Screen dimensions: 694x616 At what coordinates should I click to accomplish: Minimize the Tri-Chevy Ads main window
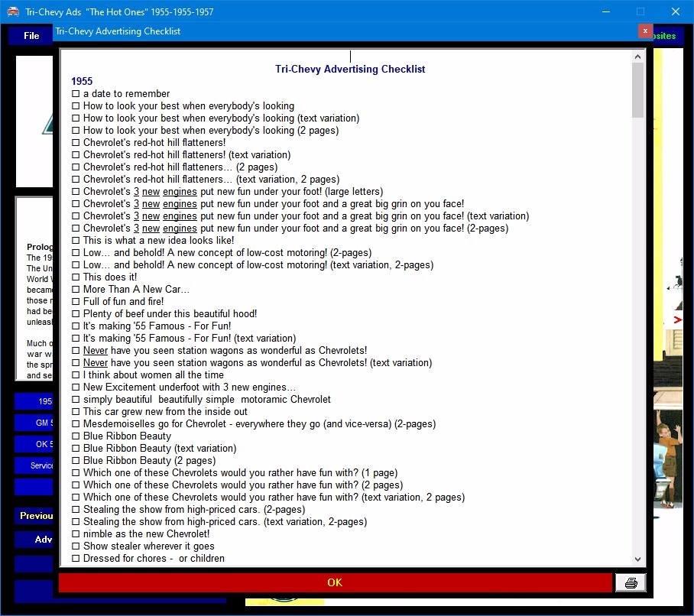(606, 12)
